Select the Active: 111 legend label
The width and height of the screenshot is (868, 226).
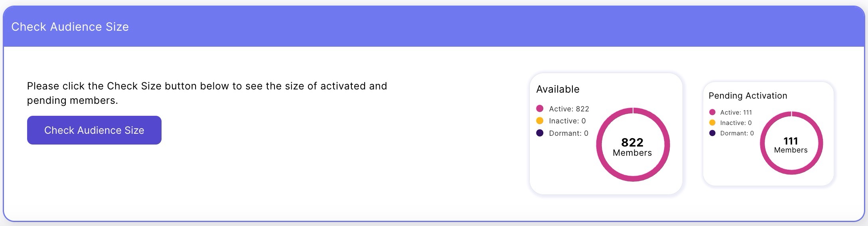(736, 112)
